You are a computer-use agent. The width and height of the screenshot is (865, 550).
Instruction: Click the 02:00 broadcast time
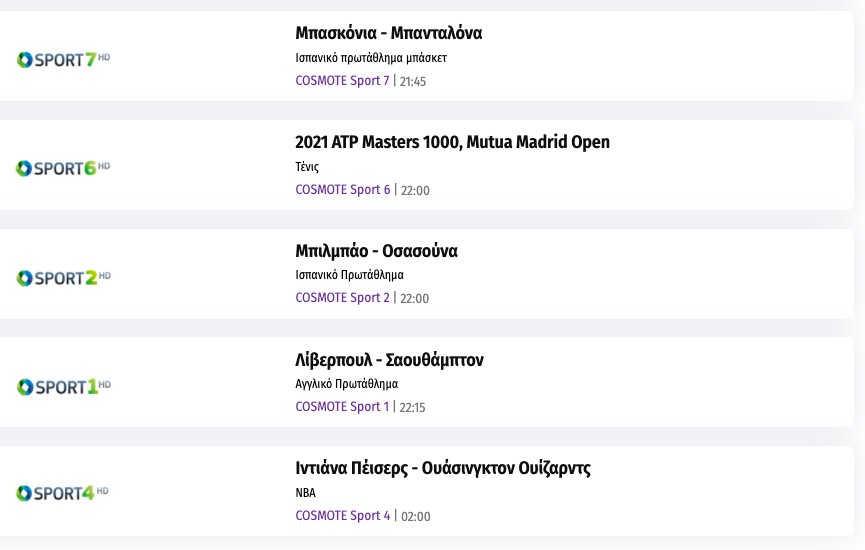click(x=416, y=517)
